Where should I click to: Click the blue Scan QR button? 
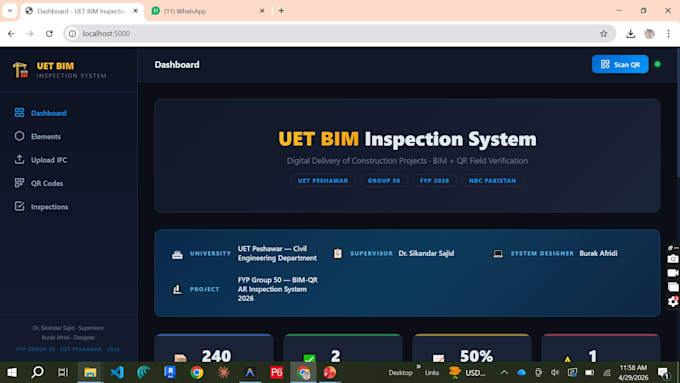620,64
